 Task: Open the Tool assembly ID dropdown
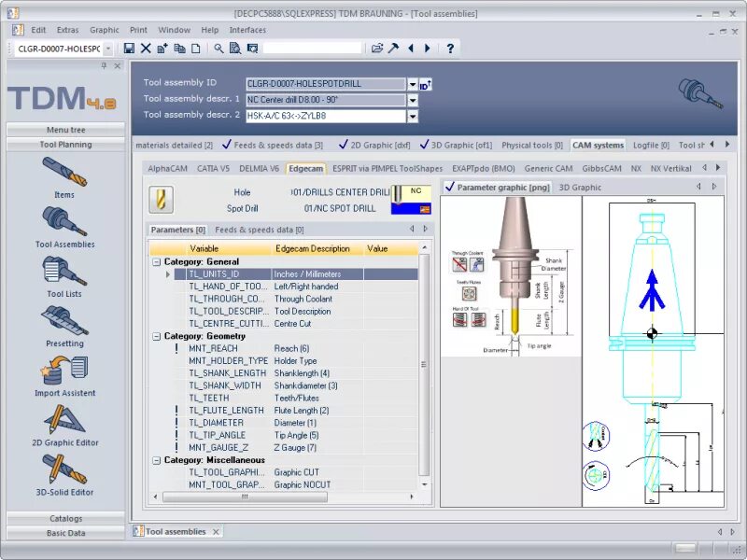point(413,84)
